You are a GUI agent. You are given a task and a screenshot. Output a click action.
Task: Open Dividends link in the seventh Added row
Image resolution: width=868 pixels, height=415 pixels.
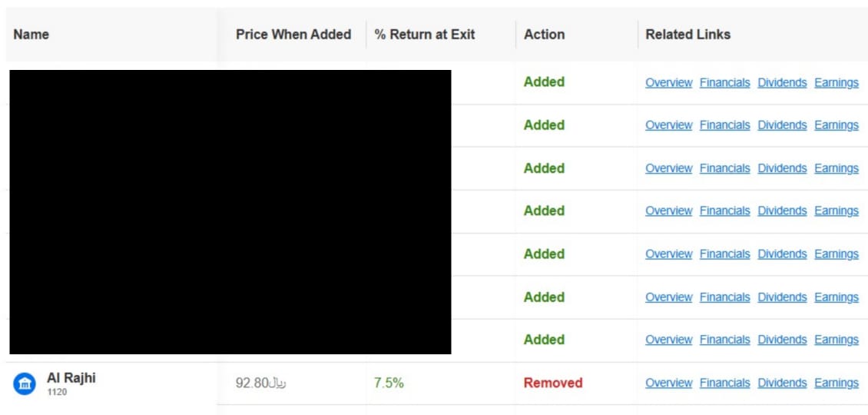782,340
